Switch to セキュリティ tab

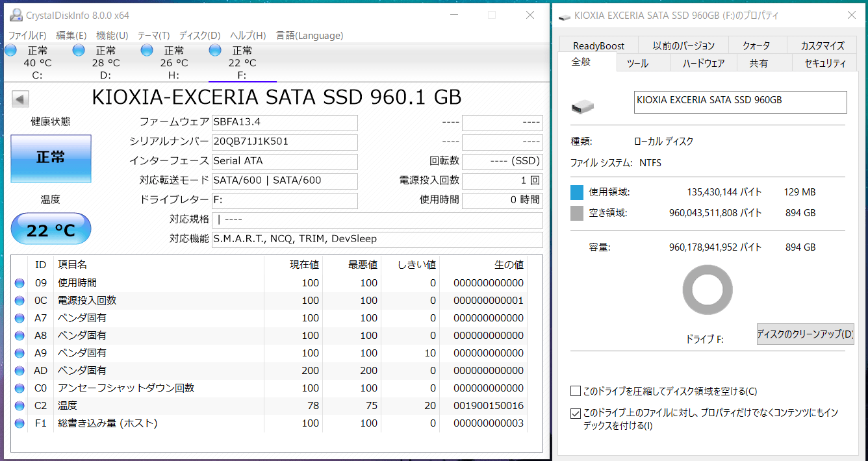(825, 63)
